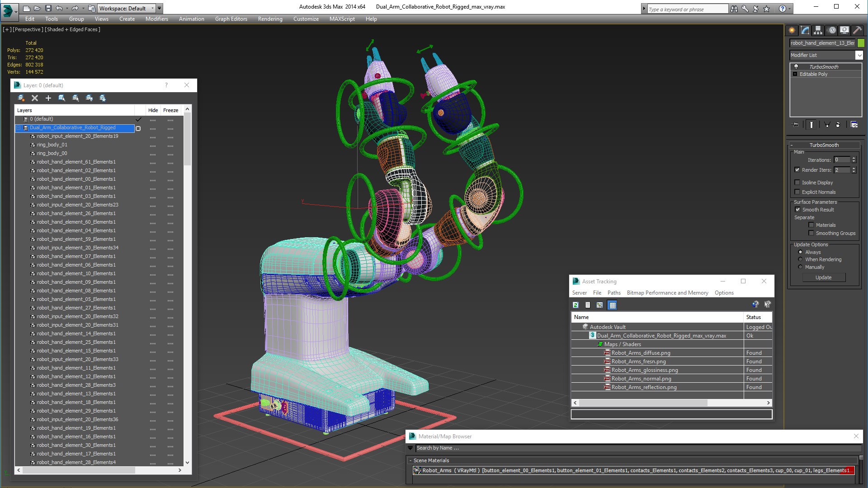This screenshot has height=488, width=868.
Task: Click Delete layer X icon
Action: tap(35, 98)
